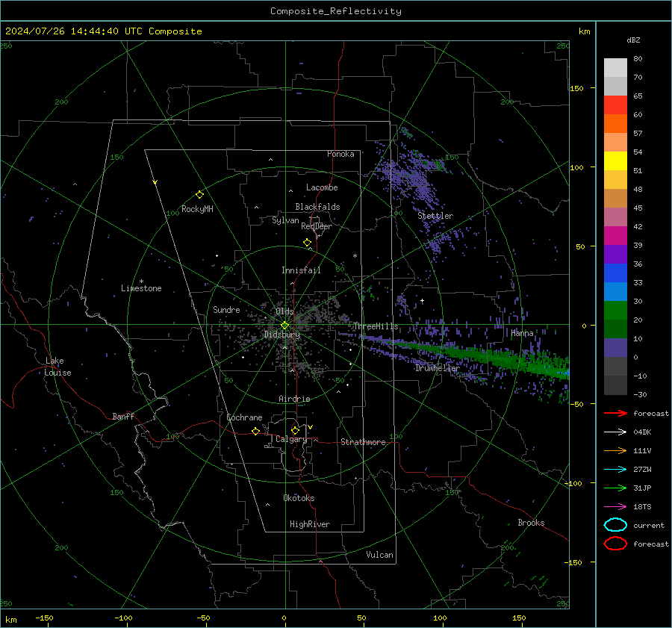Pick the light gray 80 dBZ swatch
672x628 pixels.
[x=615, y=67]
